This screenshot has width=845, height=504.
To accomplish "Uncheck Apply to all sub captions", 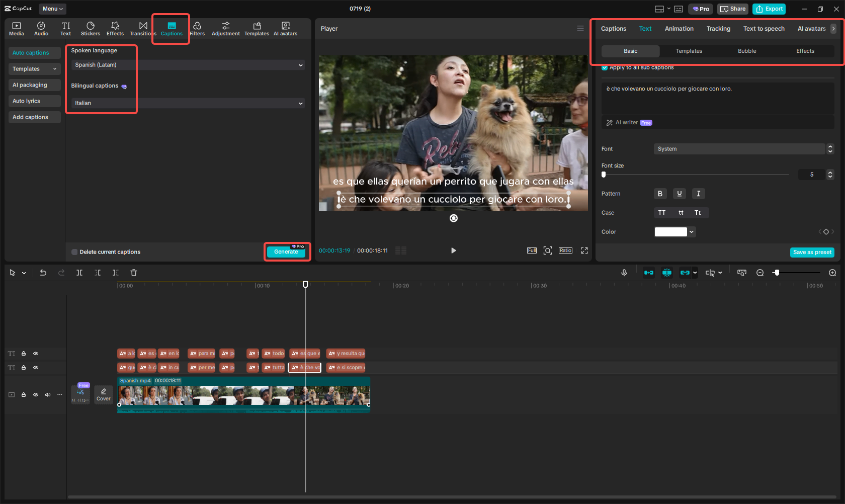I will tap(605, 67).
